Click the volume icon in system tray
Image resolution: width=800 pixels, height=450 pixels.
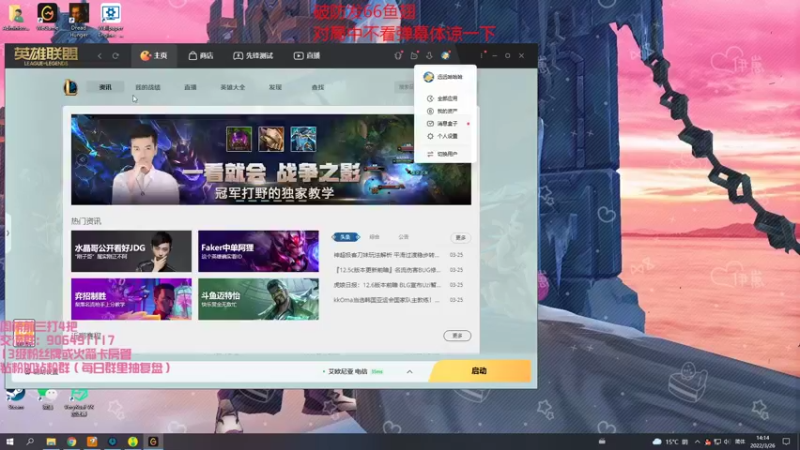[727, 441]
